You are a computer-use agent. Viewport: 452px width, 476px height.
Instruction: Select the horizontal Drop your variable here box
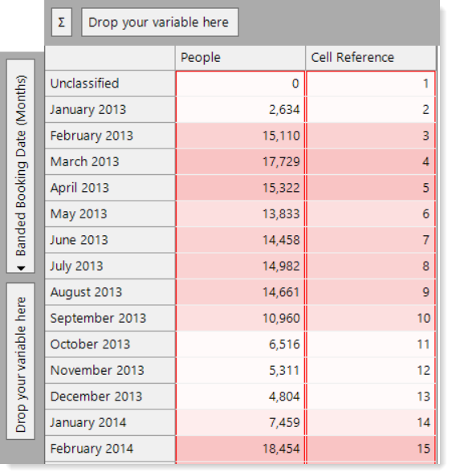coord(160,22)
